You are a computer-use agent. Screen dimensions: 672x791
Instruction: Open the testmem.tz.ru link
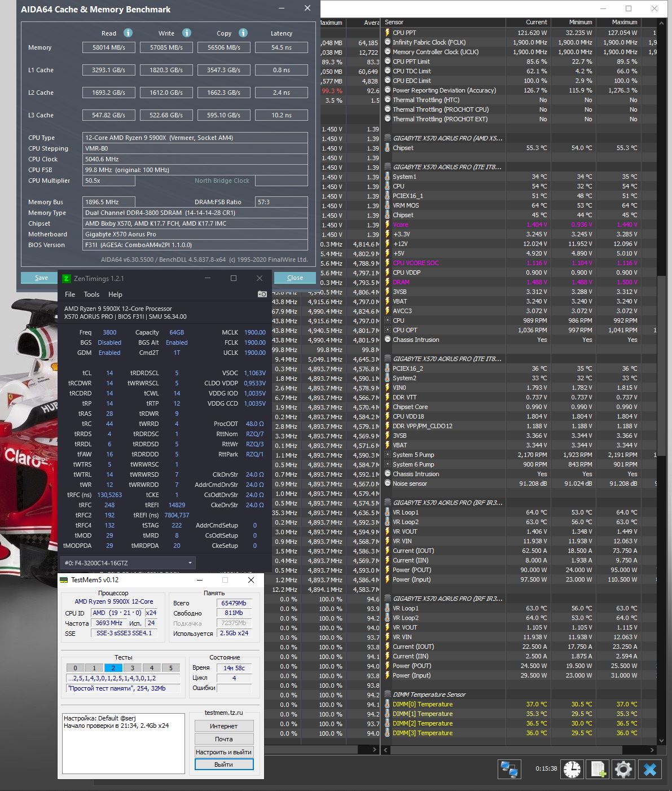pyautogui.click(x=224, y=713)
